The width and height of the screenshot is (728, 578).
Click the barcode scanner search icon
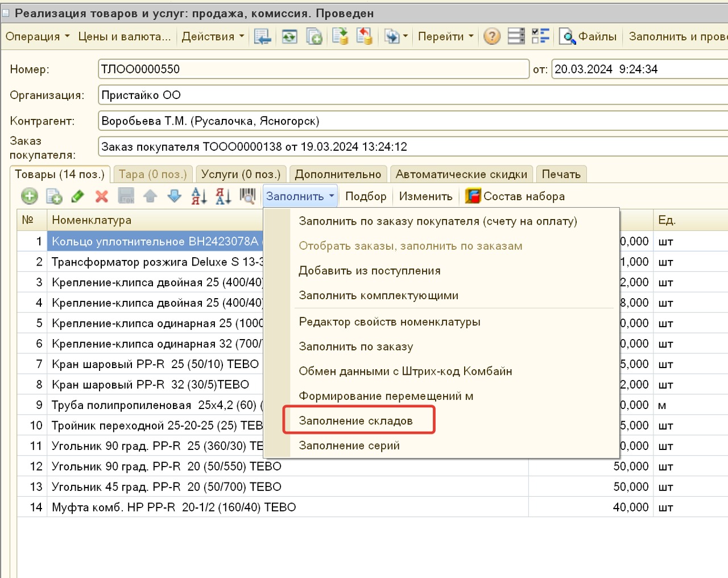tap(247, 196)
